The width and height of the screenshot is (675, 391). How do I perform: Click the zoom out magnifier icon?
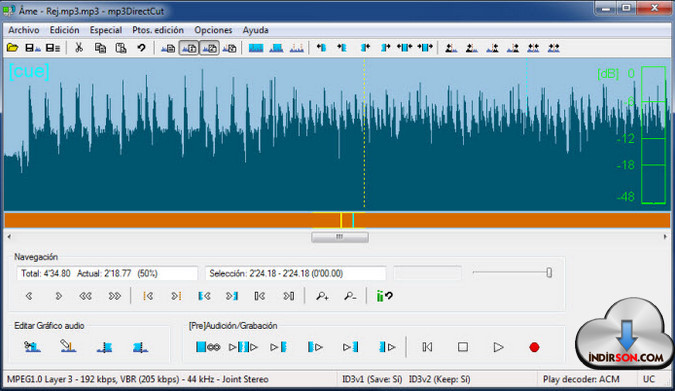tap(350, 296)
